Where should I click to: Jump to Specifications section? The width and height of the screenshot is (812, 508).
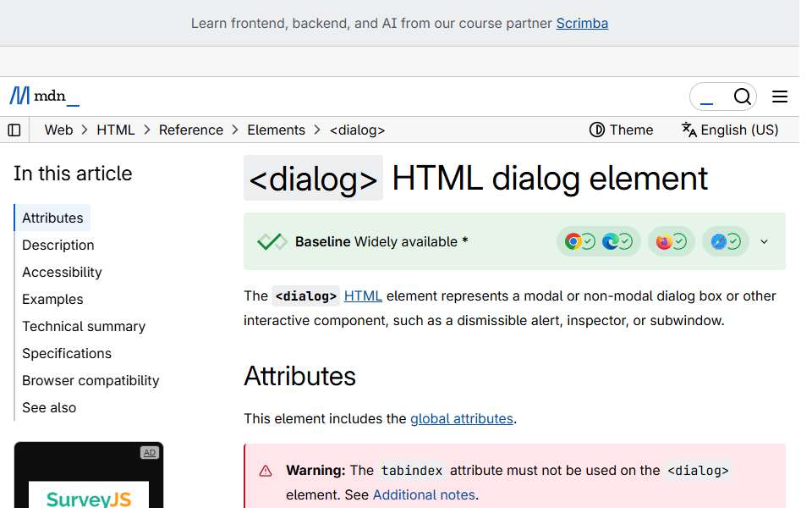pos(67,354)
